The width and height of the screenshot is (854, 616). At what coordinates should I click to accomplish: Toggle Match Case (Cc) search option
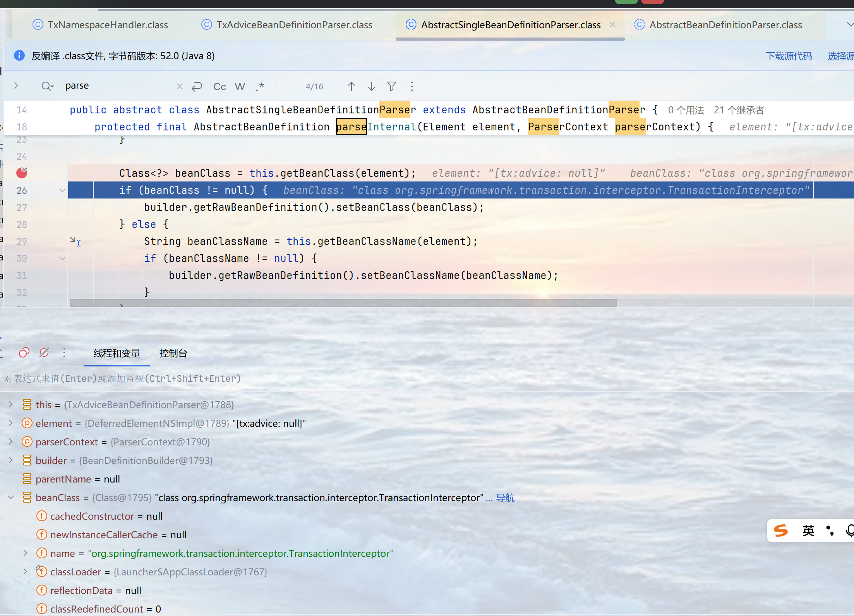220,87
